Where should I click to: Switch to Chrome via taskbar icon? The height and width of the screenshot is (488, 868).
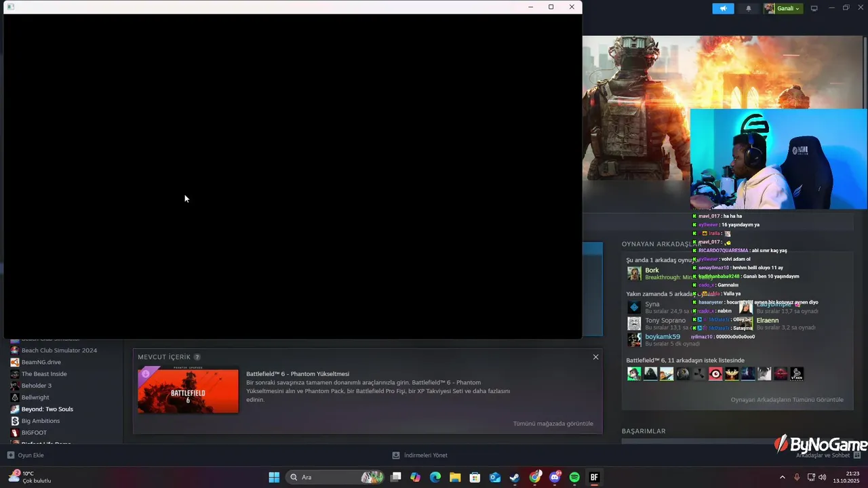[x=535, y=477]
